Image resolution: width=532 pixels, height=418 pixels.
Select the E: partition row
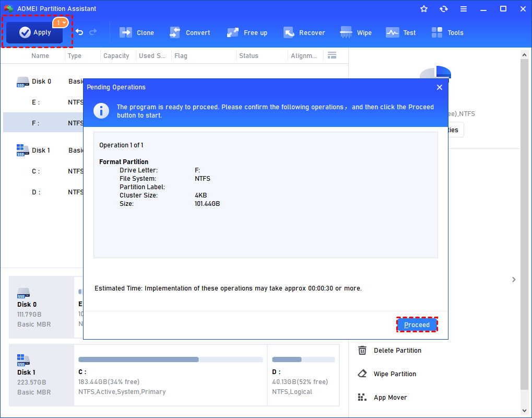(x=43, y=102)
